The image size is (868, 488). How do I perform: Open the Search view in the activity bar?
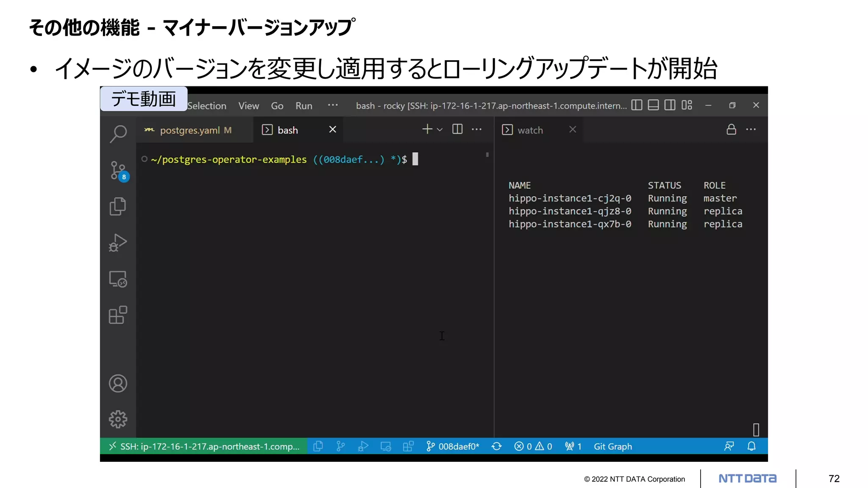[118, 134]
